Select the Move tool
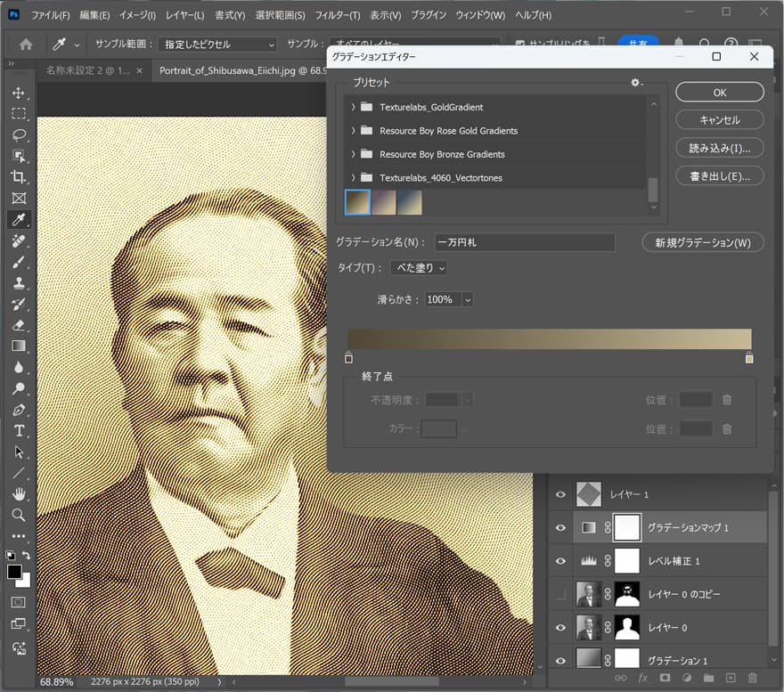Viewport: 784px width, 692px height. pyautogui.click(x=19, y=93)
